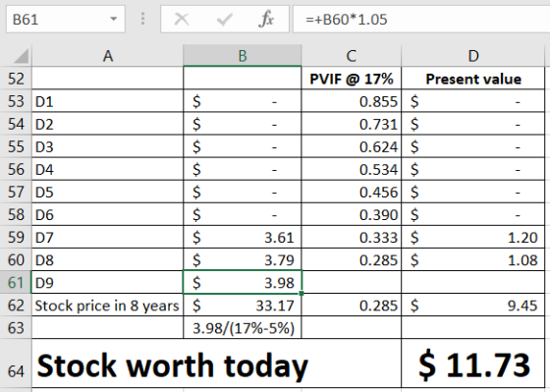
Task: Cancel the formula edit with the X icon
Action: (x=182, y=19)
